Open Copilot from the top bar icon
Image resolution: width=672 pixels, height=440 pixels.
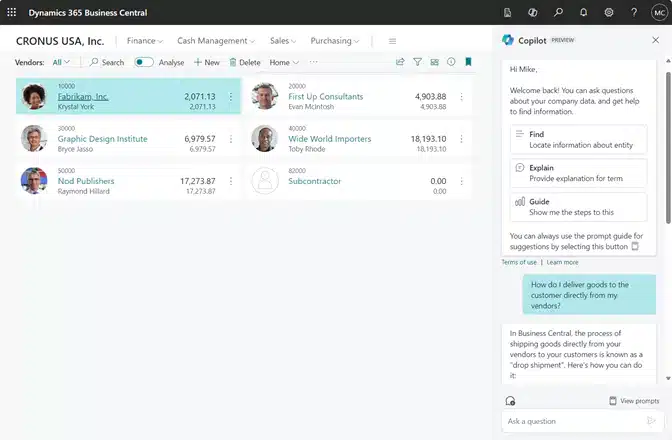533,13
